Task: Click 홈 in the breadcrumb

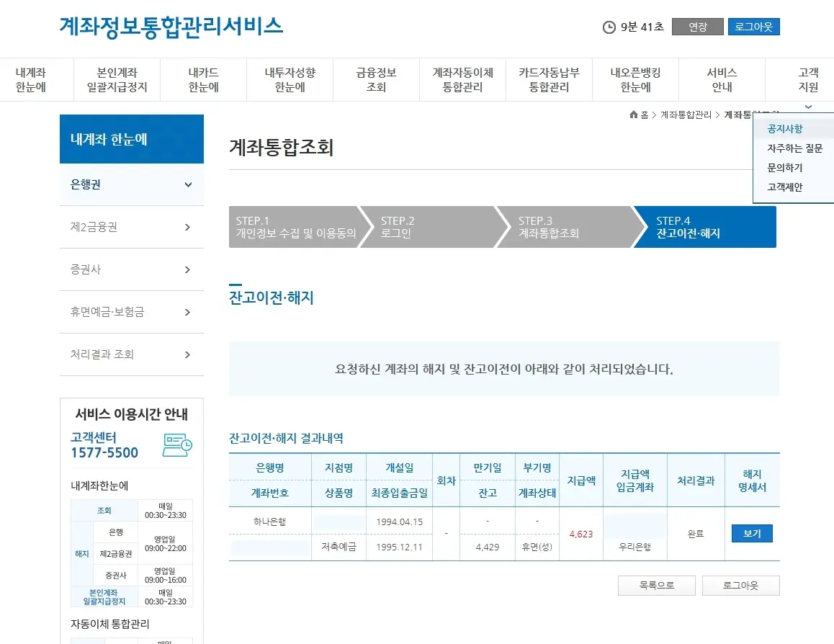Action: 644,115
